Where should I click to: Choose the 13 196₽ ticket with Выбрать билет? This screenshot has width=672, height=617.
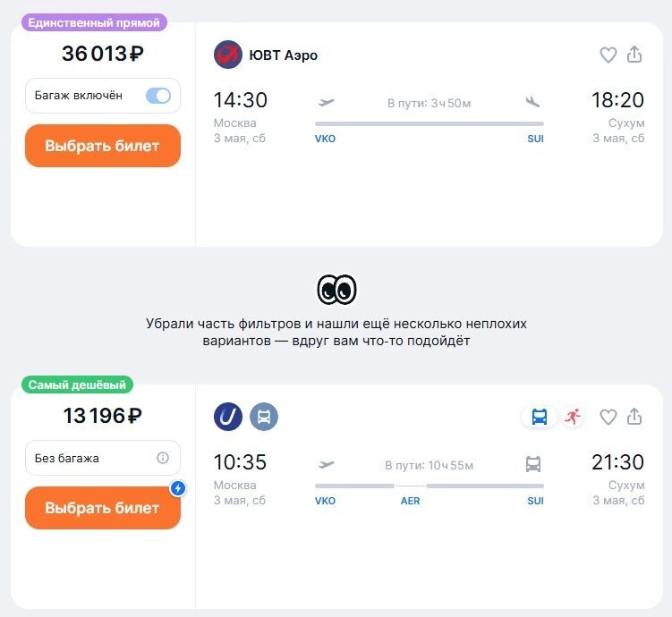coord(103,508)
